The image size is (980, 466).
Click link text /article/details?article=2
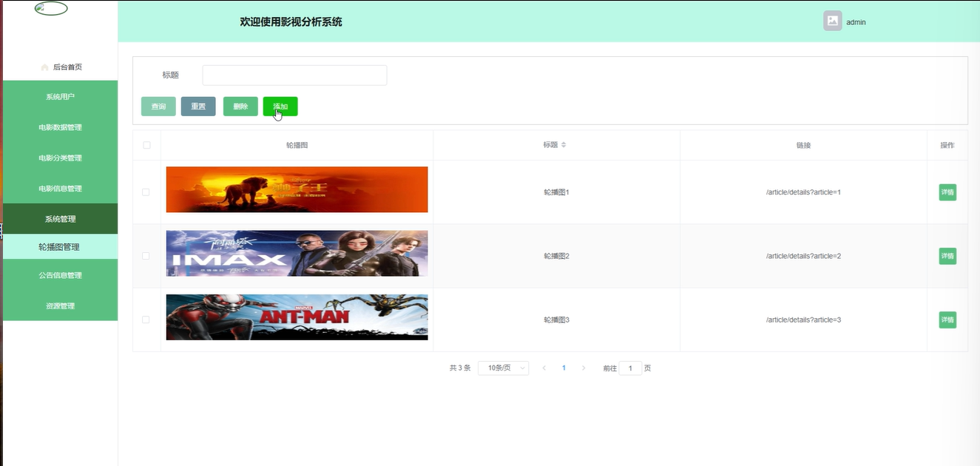point(803,256)
